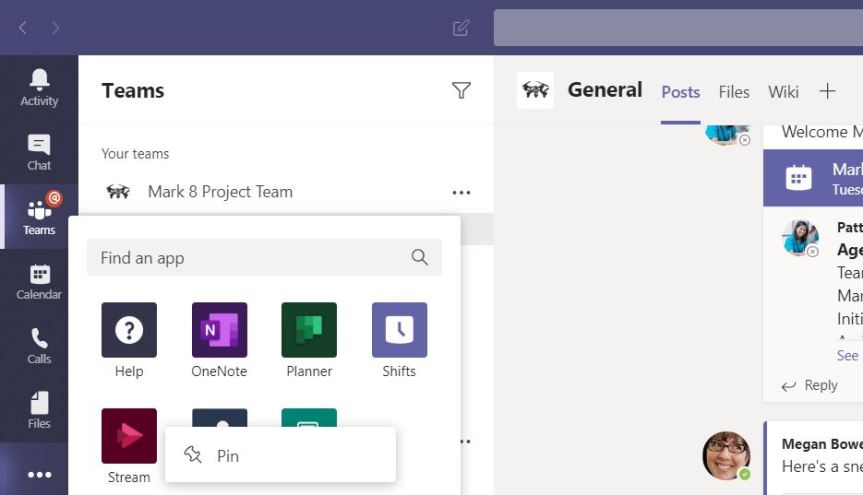Start a new chat with compose icon

[x=461, y=28]
